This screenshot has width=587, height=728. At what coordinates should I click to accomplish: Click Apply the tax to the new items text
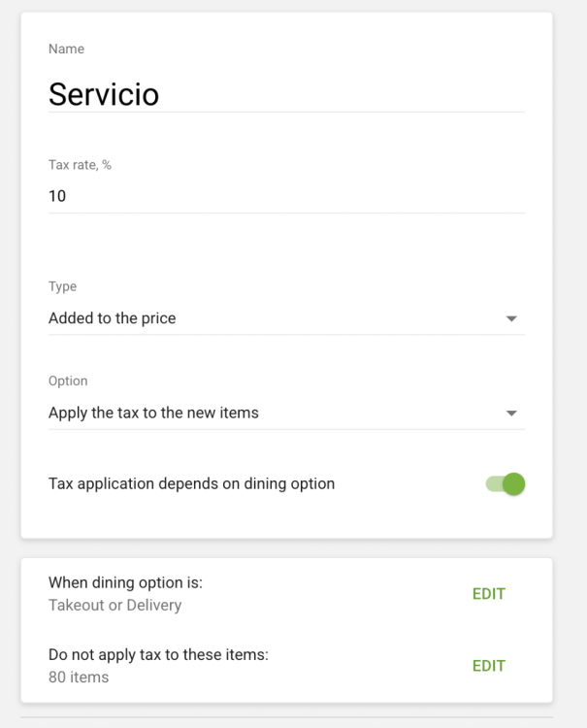click(x=153, y=413)
